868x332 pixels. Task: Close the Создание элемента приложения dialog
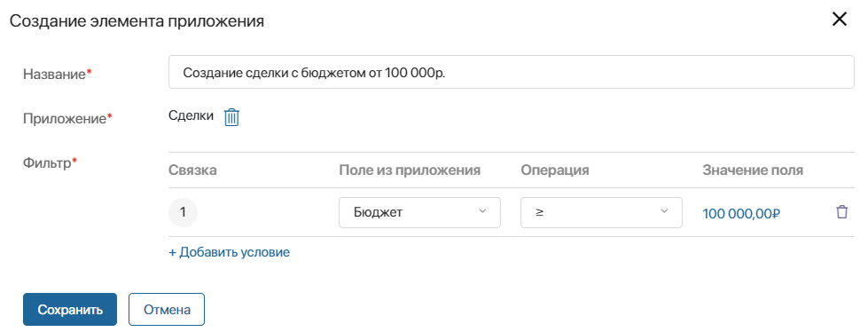[840, 20]
